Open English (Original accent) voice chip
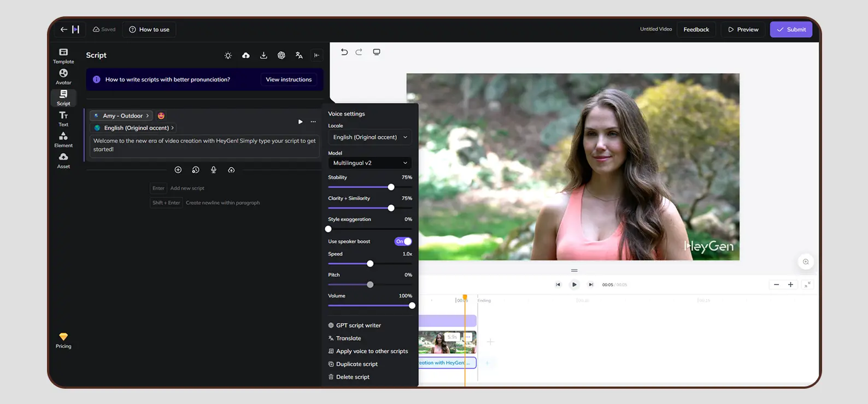Viewport: 868px width, 404px height. [x=134, y=128]
